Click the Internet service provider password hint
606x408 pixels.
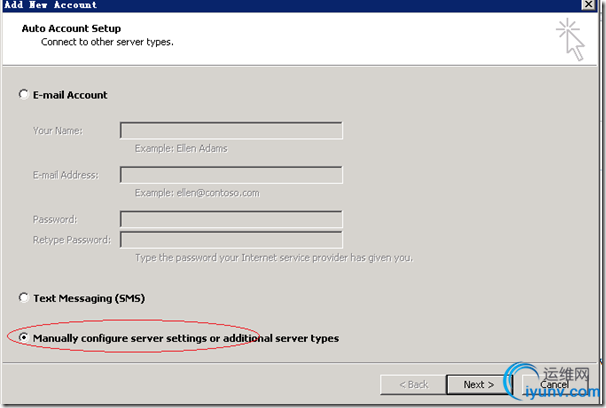pos(274,257)
